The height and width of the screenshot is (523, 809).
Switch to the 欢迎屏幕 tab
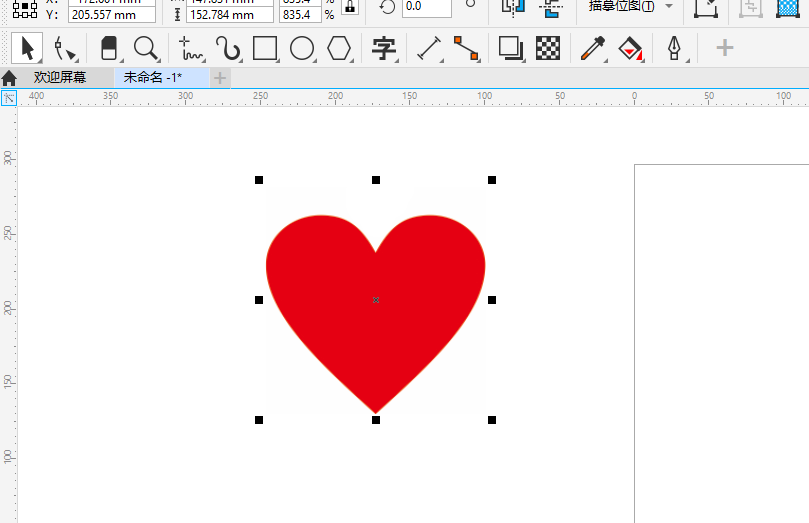coord(60,77)
